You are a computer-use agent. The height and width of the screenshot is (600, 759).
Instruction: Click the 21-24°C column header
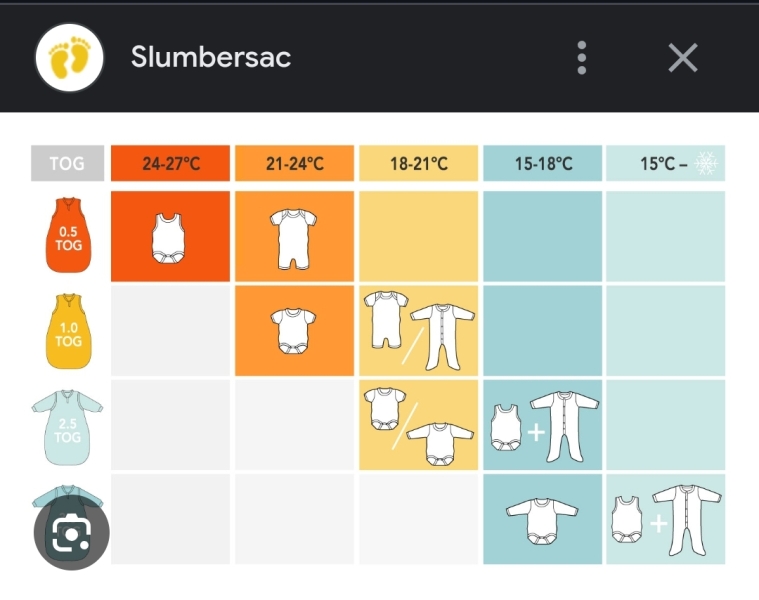294,164
